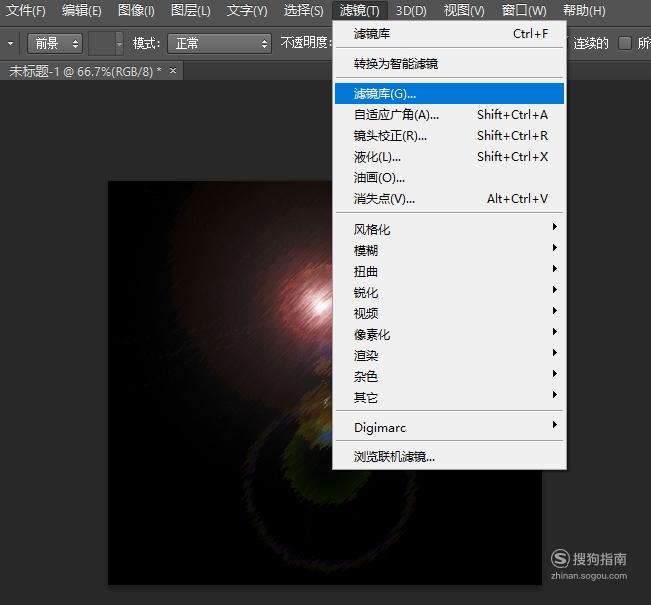
Task: Expand the 其它 submenu
Action: click(450, 397)
